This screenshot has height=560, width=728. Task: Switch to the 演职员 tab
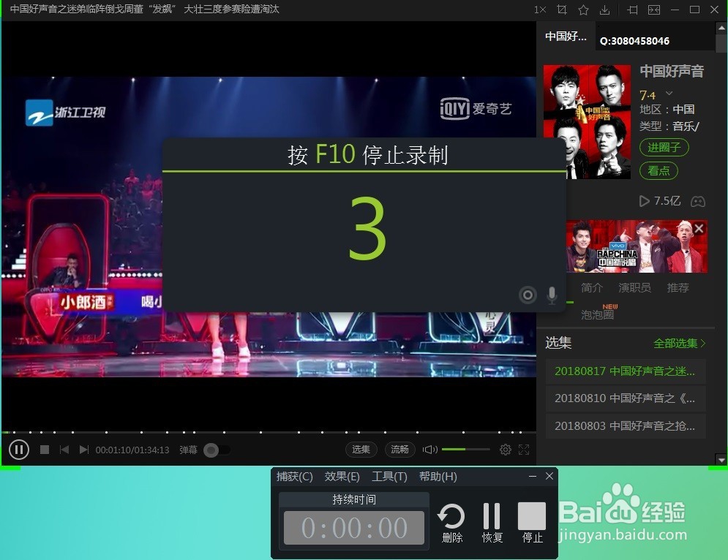click(634, 287)
